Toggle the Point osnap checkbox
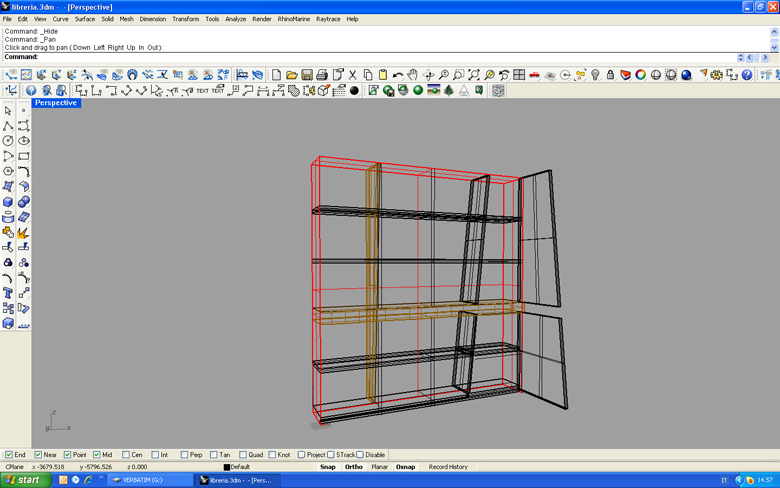The width and height of the screenshot is (780, 488). point(68,455)
